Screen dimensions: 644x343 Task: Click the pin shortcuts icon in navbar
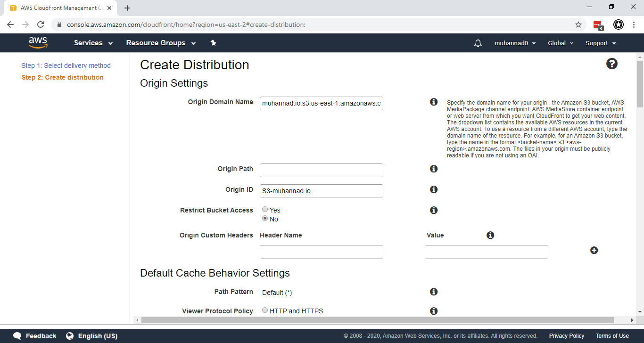pyautogui.click(x=213, y=42)
